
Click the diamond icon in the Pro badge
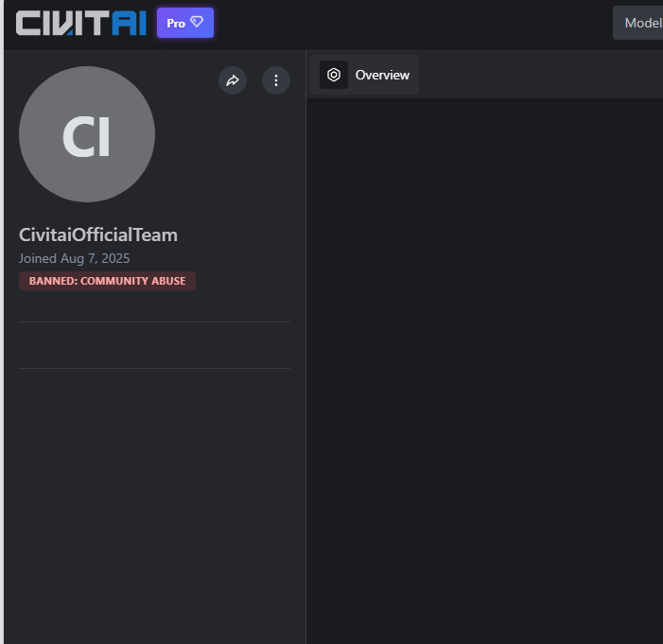point(197,22)
